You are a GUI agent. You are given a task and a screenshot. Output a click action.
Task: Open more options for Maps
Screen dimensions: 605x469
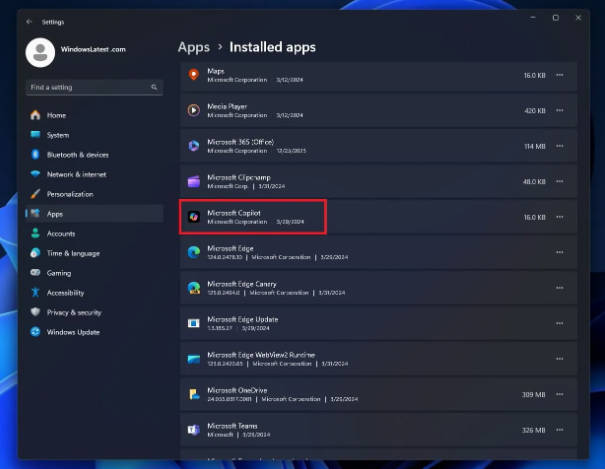pos(559,75)
